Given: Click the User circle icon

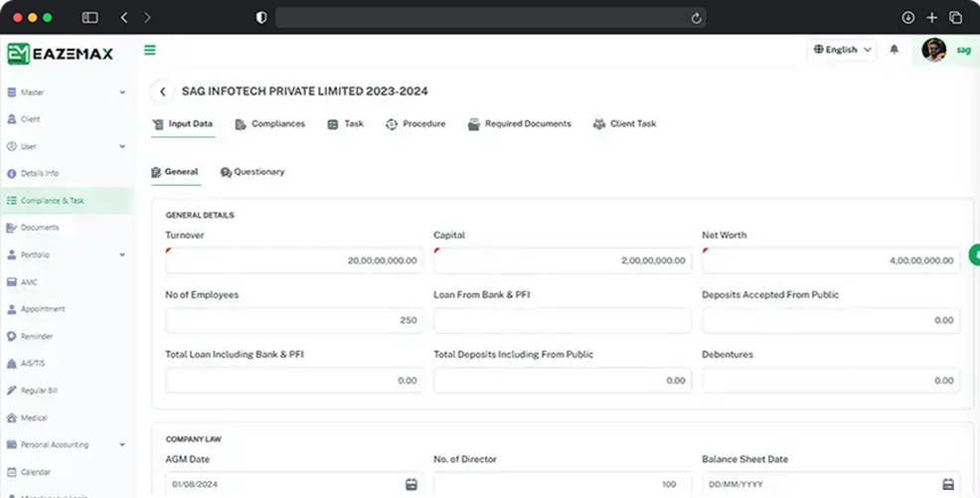Looking at the screenshot, I should pos(11,146).
